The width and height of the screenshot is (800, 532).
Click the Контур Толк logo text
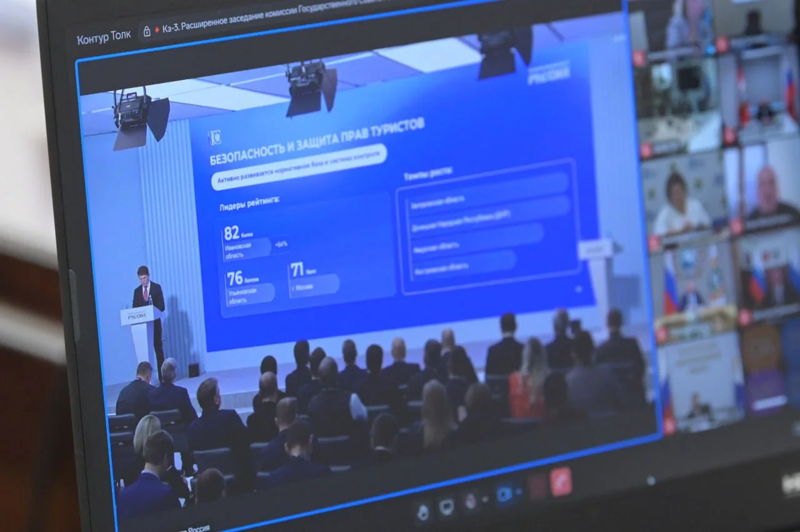click(x=104, y=37)
